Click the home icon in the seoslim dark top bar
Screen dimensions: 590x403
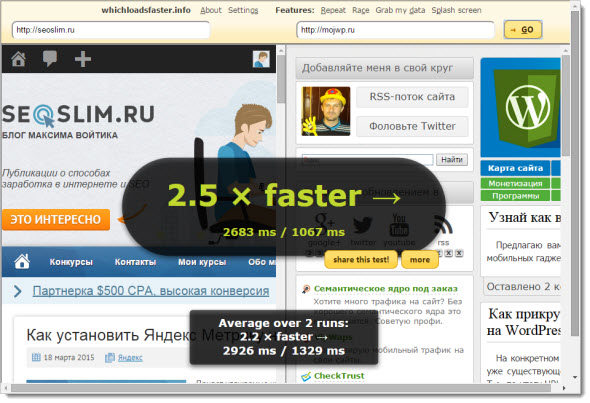(x=18, y=59)
